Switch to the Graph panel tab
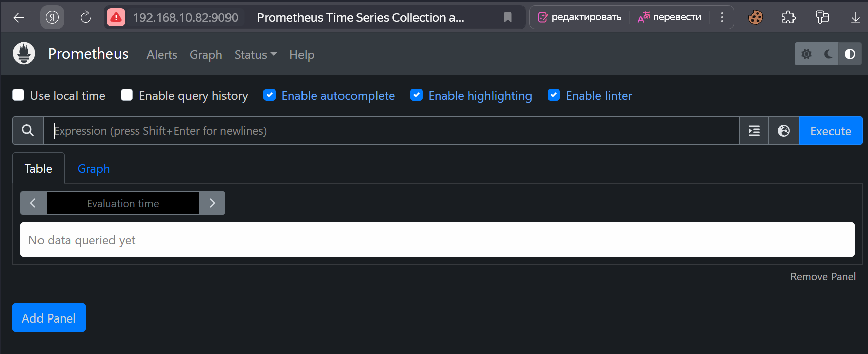The height and width of the screenshot is (354, 868). coord(94,169)
